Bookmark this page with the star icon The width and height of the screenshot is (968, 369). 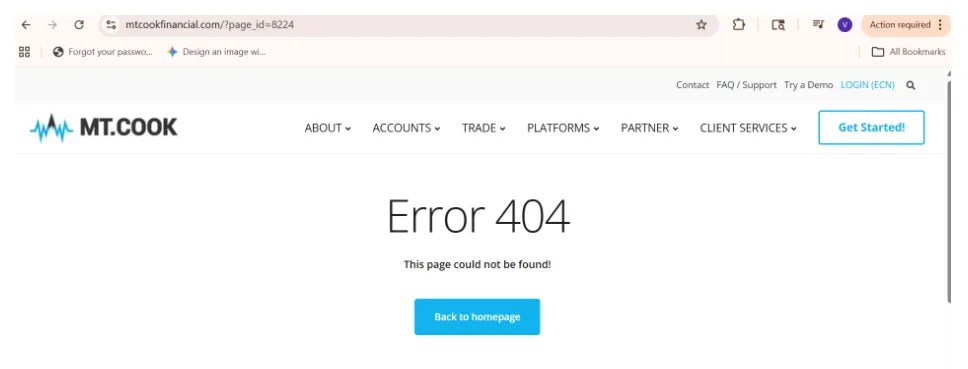point(701,25)
